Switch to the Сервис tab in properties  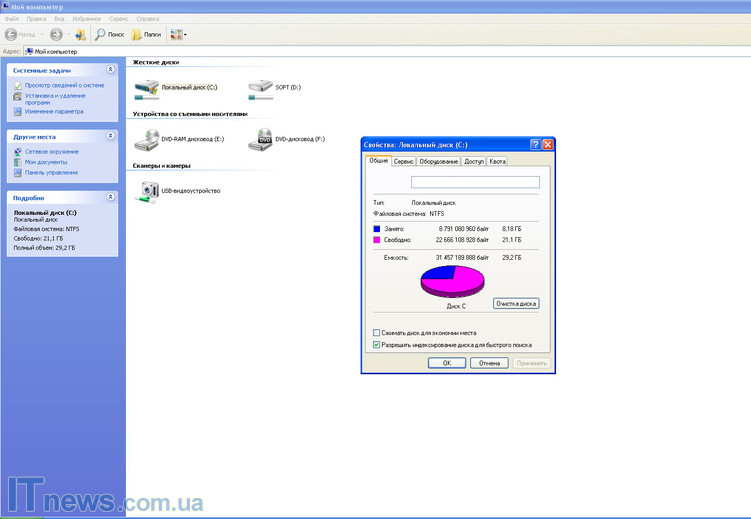click(x=403, y=161)
